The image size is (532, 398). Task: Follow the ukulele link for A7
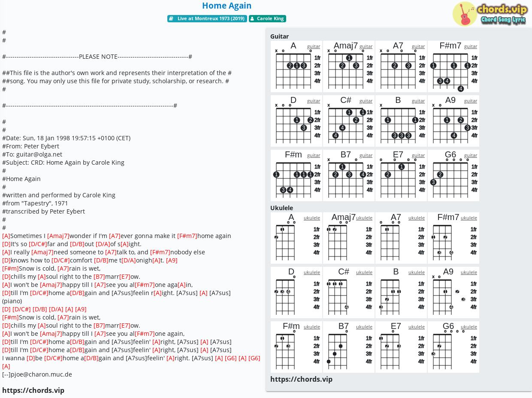point(417,218)
